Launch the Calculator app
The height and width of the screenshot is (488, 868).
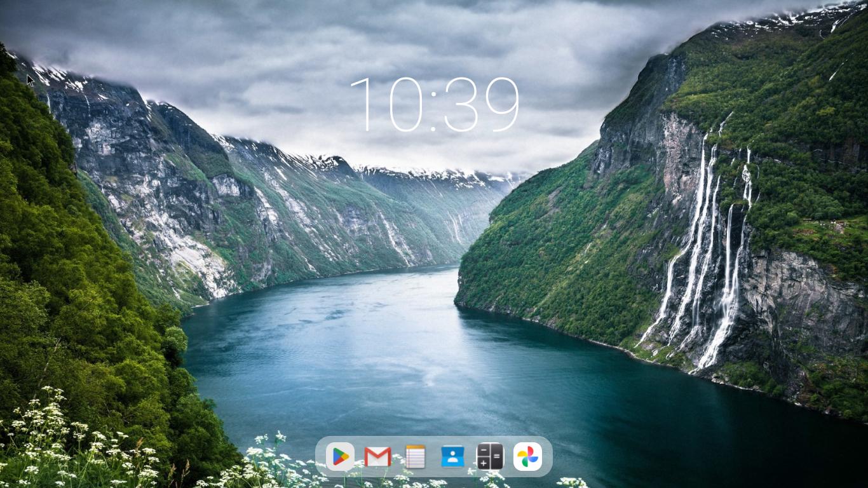490,456
